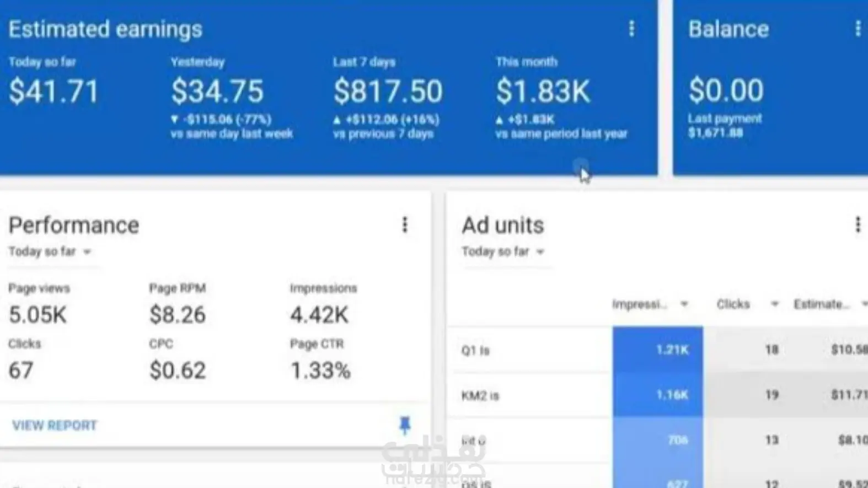Pin the Performance card
Viewport: 868px width, 488px height.
(x=405, y=425)
